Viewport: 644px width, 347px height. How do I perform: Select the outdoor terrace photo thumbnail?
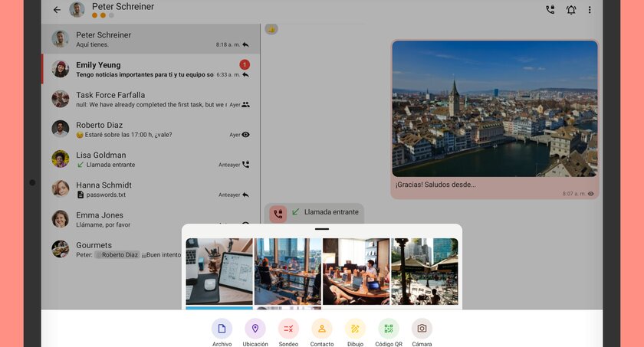(x=425, y=271)
